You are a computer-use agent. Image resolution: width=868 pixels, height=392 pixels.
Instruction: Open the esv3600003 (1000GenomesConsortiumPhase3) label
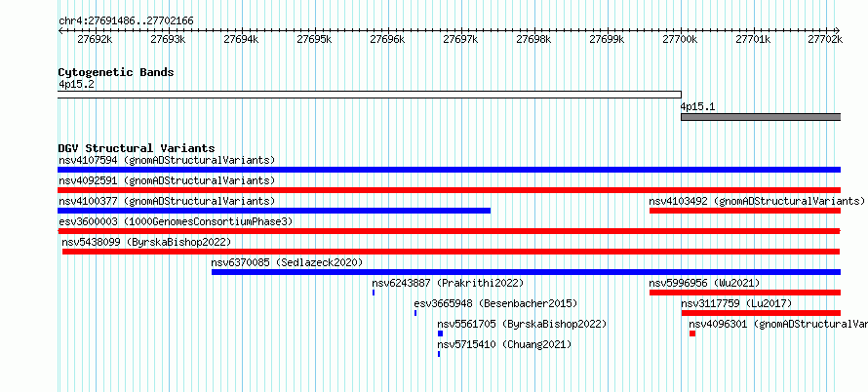click(176, 222)
